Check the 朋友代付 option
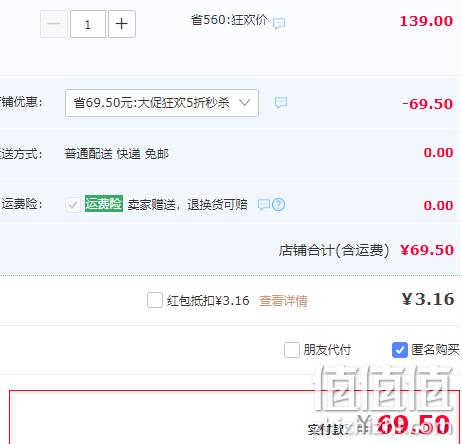Image resolution: width=462 pixels, height=444 pixels. 292,350
